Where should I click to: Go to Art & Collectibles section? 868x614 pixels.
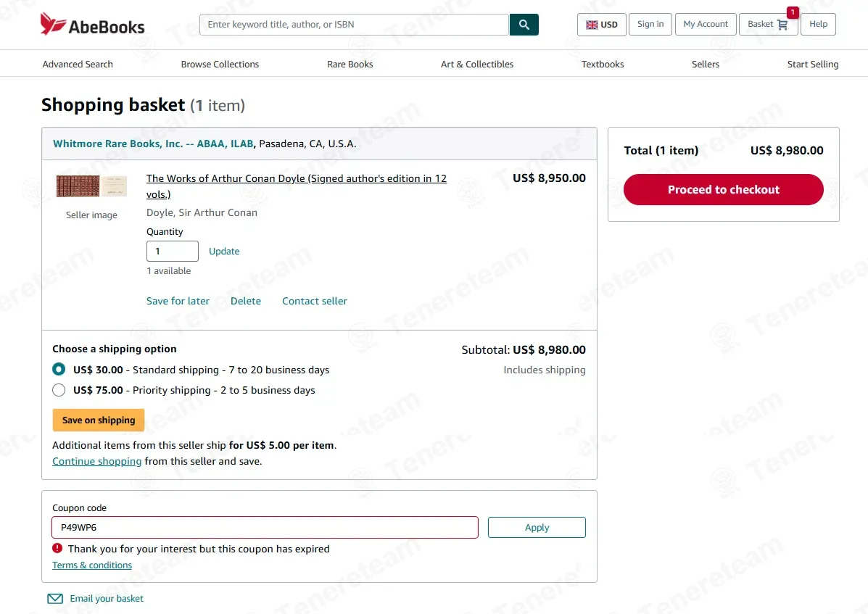click(476, 65)
